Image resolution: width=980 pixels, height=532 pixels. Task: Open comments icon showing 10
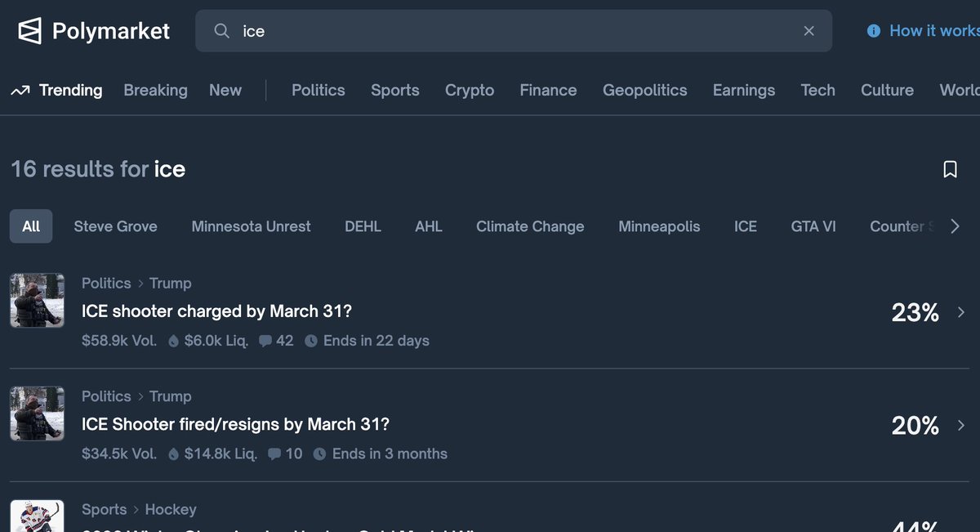click(274, 454)
